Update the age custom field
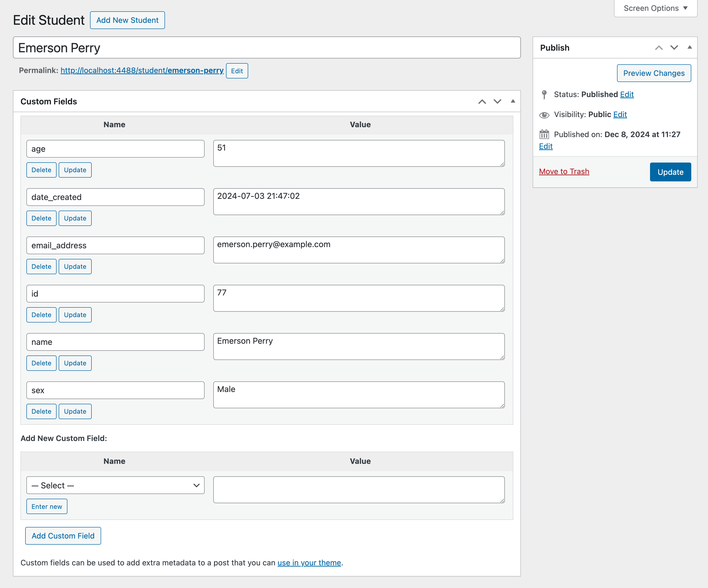The width and height of the screenshot is (708, 588). click(75, 170)
